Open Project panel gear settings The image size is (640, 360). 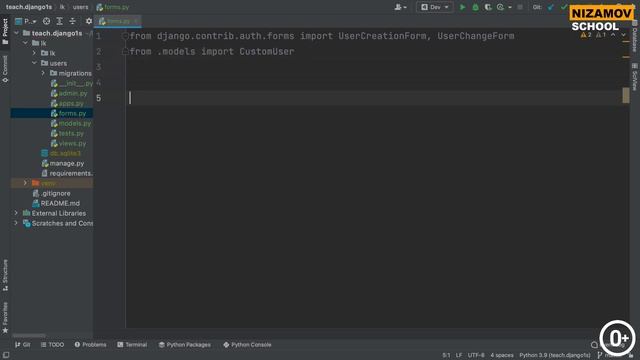click(x=89, y=21)
